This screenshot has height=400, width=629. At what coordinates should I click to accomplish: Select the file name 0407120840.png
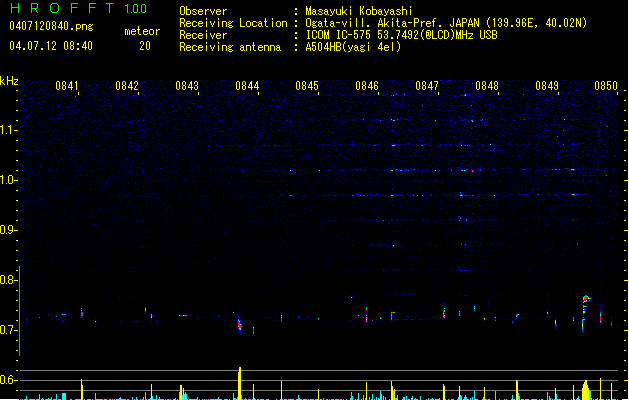tap(51, 26)
